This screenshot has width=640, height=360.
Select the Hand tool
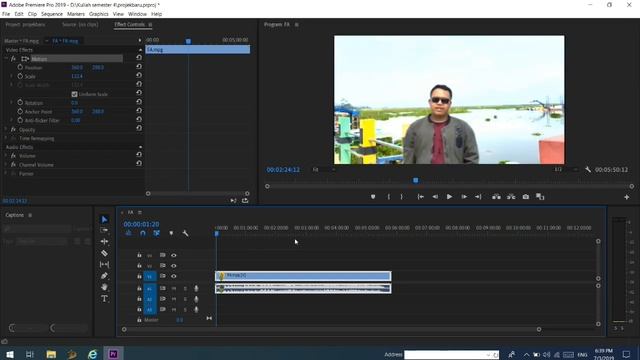coord(104,287)
